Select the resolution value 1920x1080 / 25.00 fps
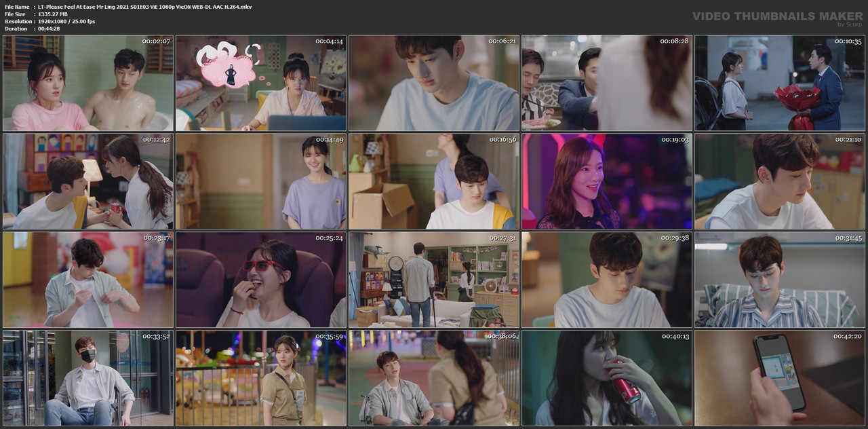 coord(66,21)
